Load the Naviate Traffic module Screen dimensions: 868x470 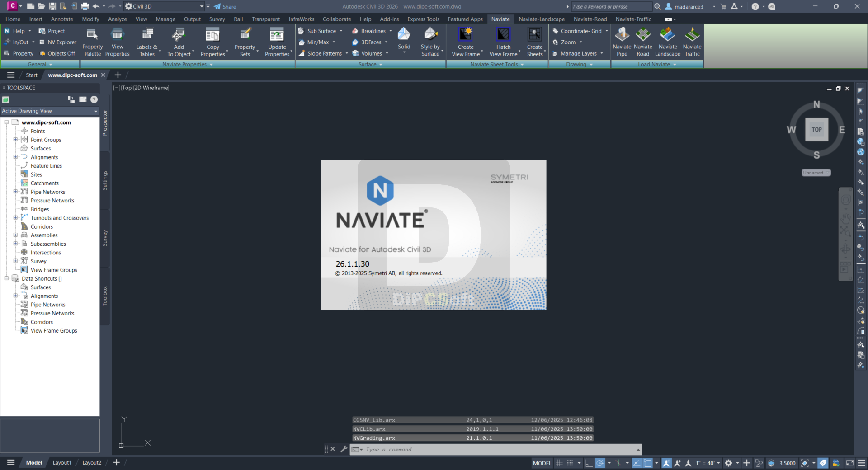click(692, 42)
